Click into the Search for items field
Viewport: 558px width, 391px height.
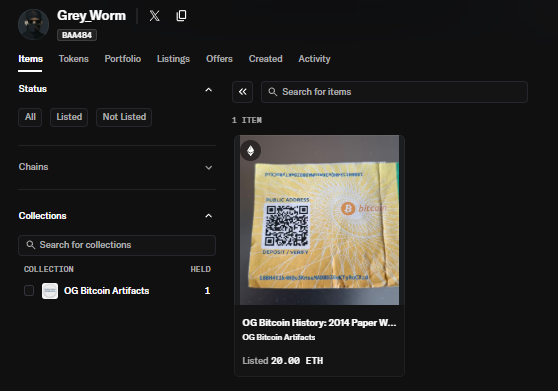click(394, 92)
